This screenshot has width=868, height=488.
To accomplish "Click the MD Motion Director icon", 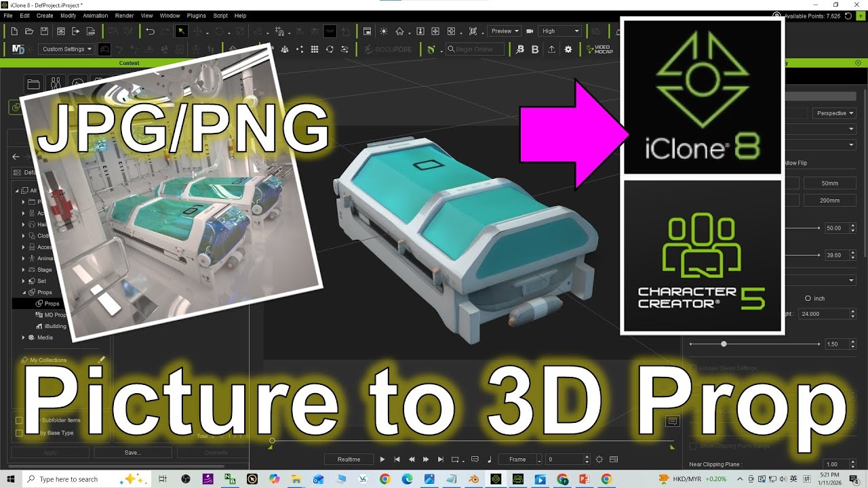I will (18, 49).
